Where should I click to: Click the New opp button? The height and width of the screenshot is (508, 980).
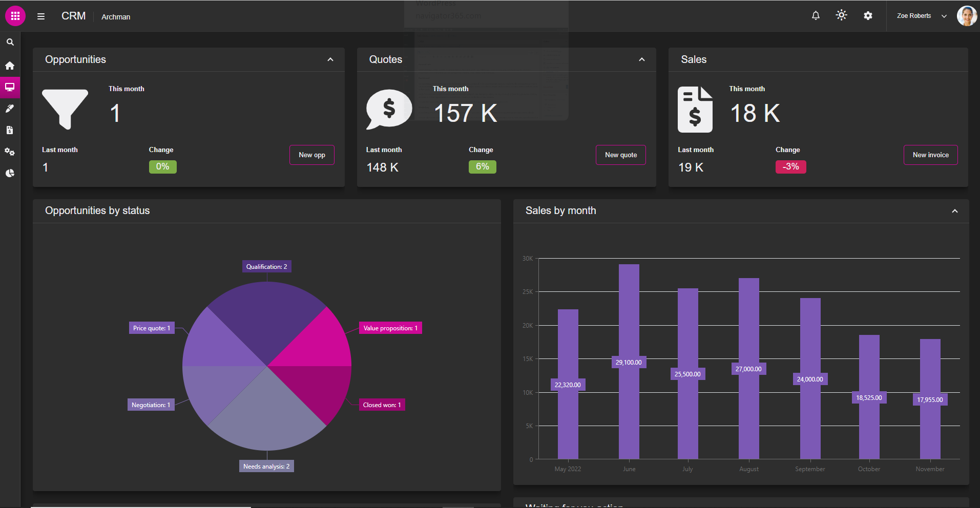311,155
